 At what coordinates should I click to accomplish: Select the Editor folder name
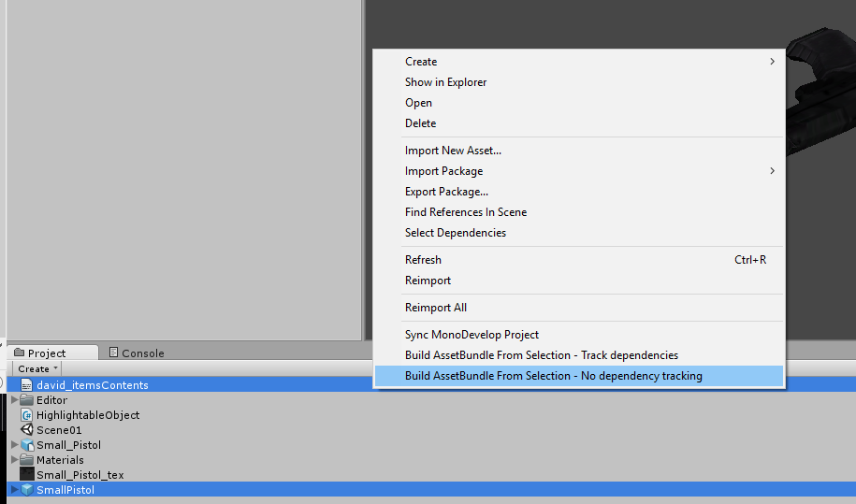click(x=51, y=400)
